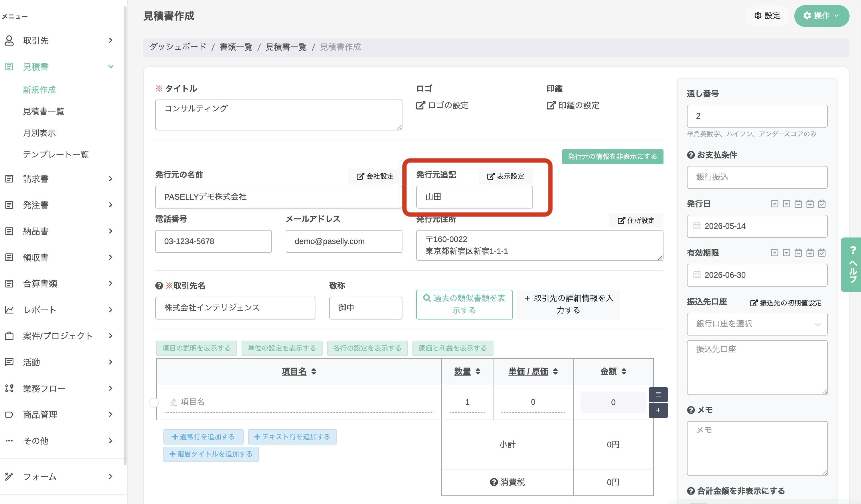Open the 銀行口座を選択 dropdown
The height and width of the screenshot is (504, 861).
(x=757, y=324)
